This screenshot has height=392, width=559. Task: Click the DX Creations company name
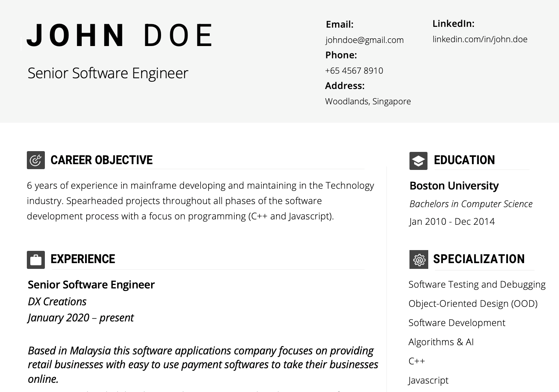click(x=57, y=301)
